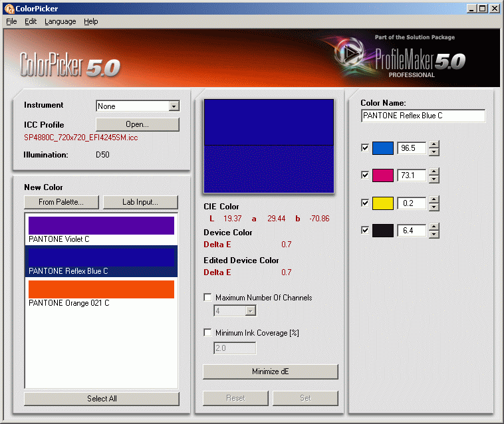Increase yellow value with up arrow
The width and height of the screenshot is (504, 424).
click(x=434, y=199)
